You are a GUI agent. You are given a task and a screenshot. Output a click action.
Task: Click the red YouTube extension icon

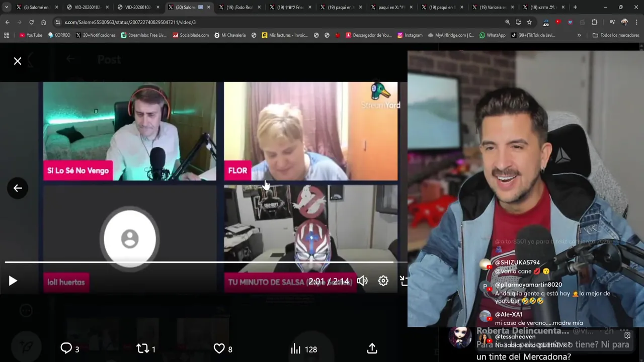coord(558,22)
